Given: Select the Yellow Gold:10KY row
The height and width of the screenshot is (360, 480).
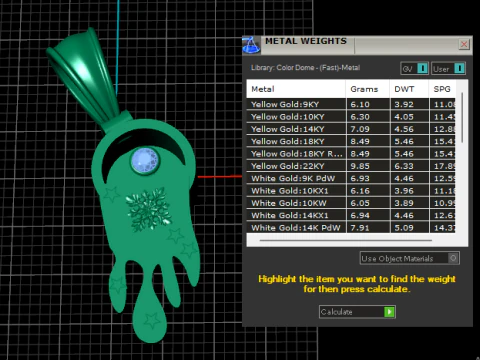Looking at the screenshot, I should coord(351,117).
